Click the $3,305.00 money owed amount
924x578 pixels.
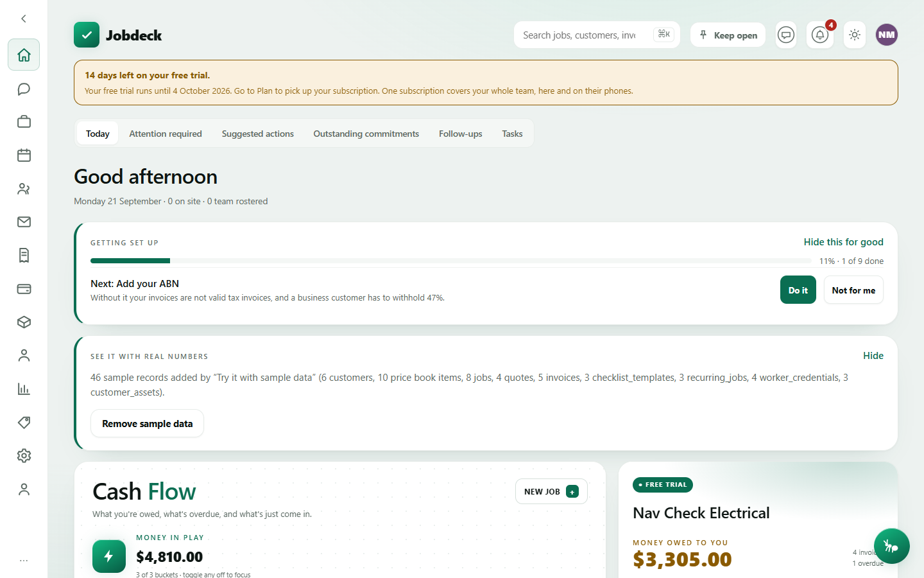(x=682, y=559)
